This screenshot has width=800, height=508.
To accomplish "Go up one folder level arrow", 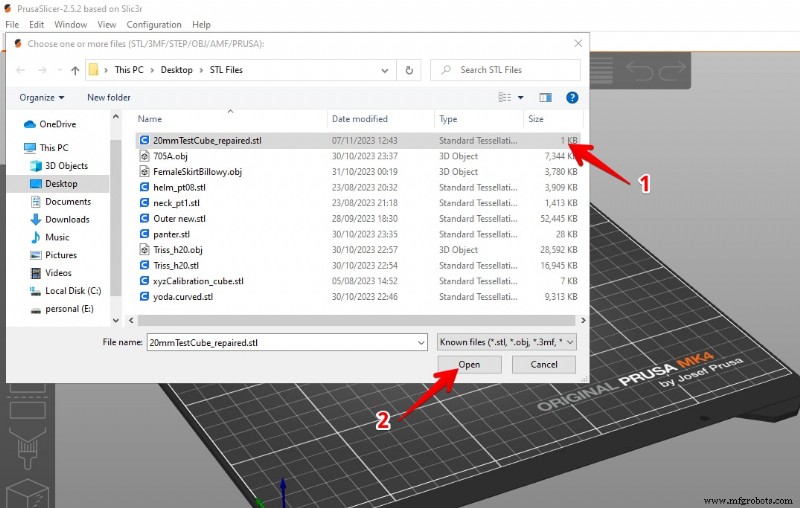I will click(x=75, y=70).
